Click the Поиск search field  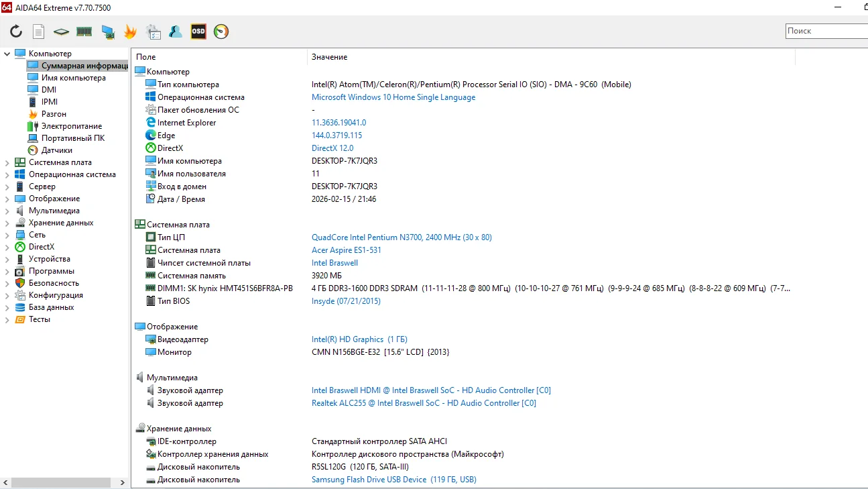[x=827, y=31]
